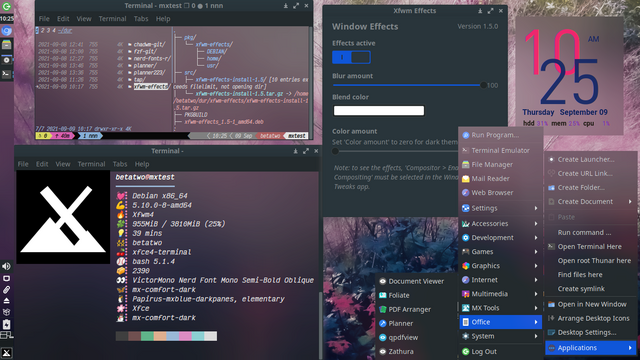Expand the MX Tools submenu
The width and height of the screenshot is (640, 360).
tap(500, 308)
